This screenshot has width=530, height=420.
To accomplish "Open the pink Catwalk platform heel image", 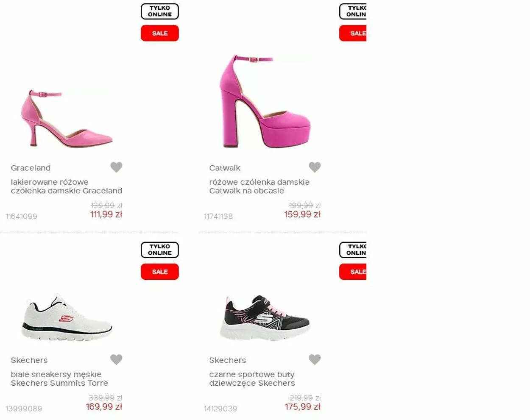I will [265, 102].
